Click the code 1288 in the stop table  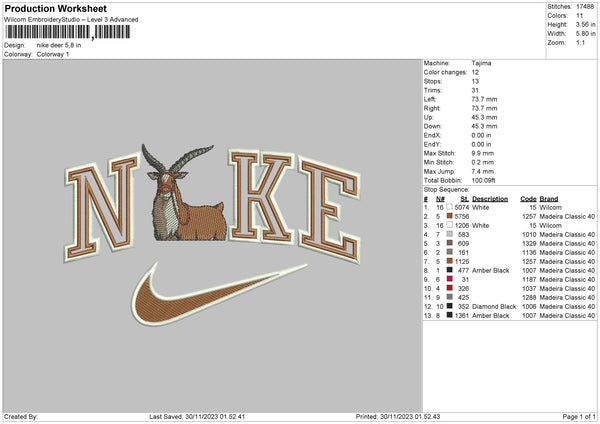(529, 297)
